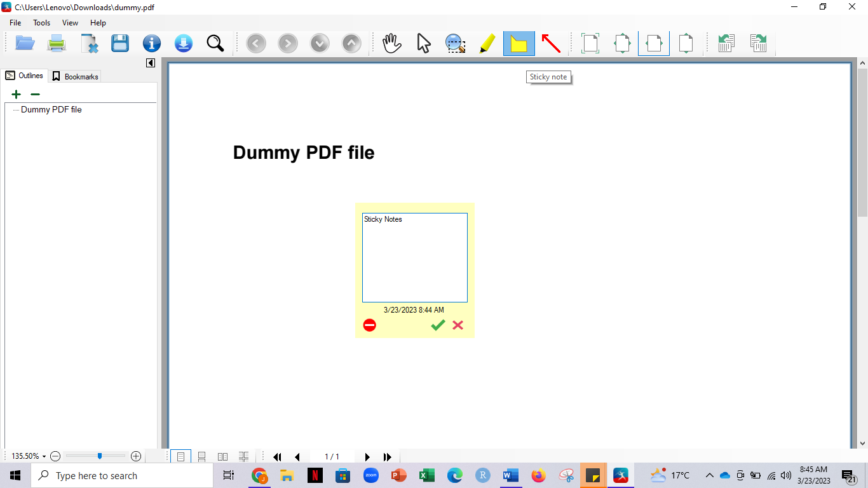Image resolution: width=868 pixels, height=488 pixels.
Task: Open Firefox from the taskbar
Action: pyautogui.click(x=539, y=475)
